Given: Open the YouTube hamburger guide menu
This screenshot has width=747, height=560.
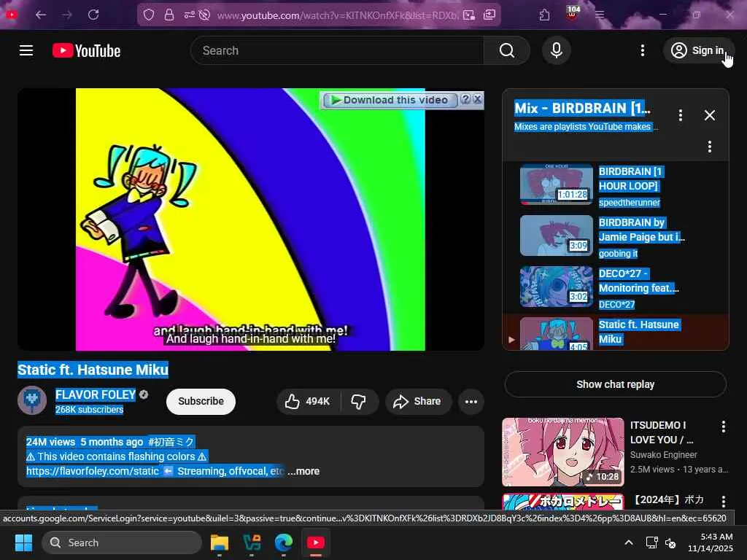Looking at the screenshot, I should coord(26,50).
